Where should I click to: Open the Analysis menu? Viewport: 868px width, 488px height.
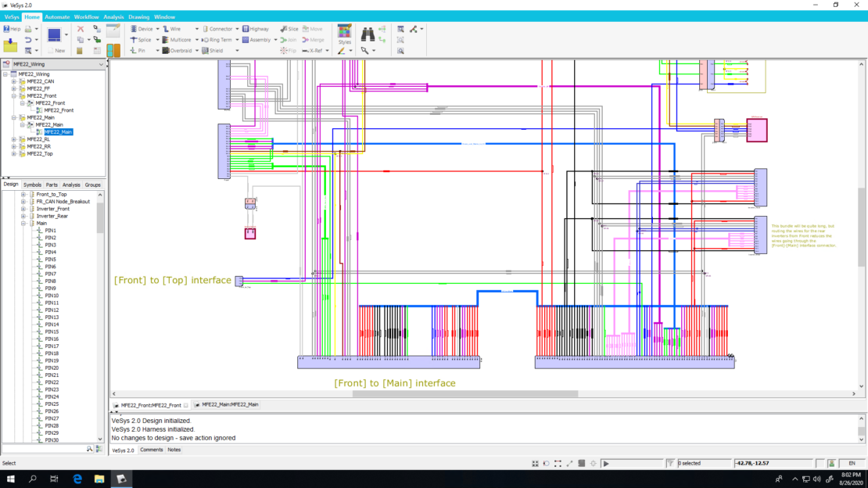pyautogui.click(x=113, y=17)
